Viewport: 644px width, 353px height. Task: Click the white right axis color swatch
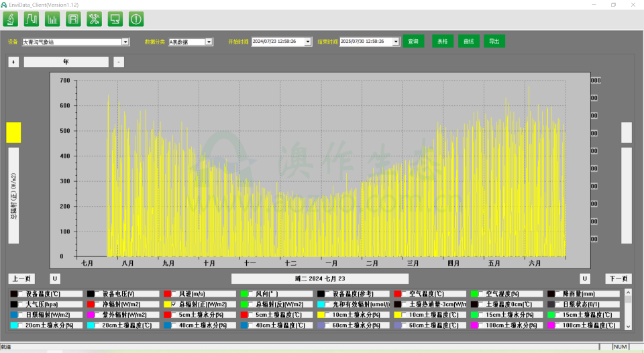point(627,132)
